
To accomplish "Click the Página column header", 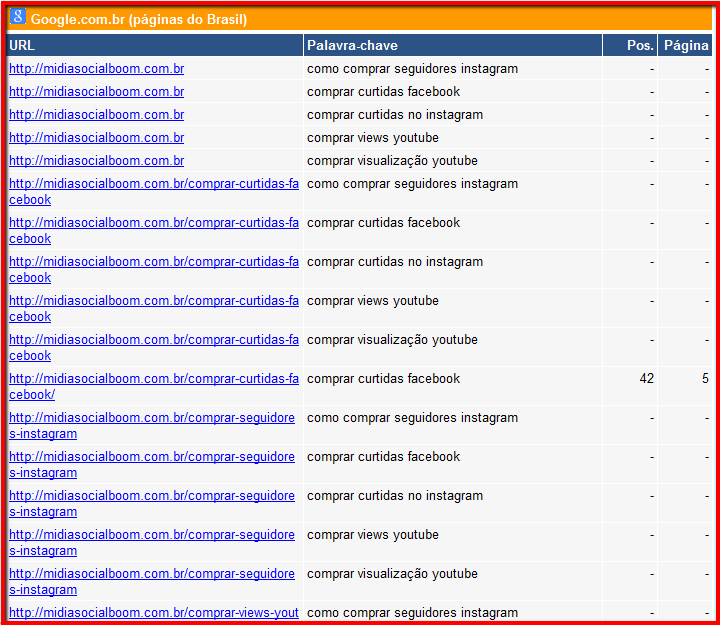I will [x=686, y=45].
